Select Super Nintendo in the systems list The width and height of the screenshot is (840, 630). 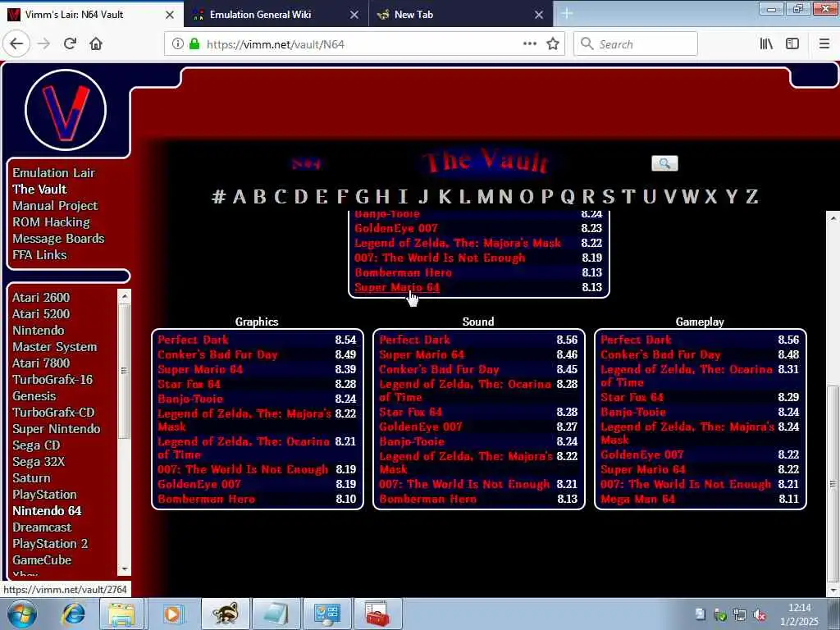coord(57,428)
